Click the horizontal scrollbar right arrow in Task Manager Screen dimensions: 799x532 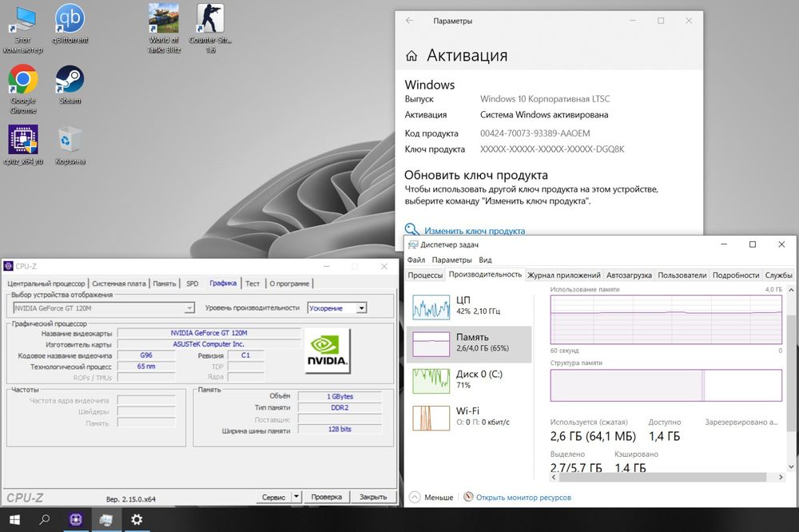781,477
